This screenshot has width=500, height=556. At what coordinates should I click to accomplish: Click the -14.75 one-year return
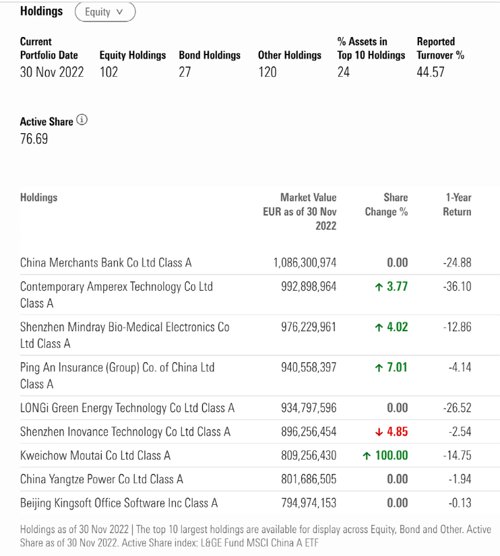(x=457, y=455)
